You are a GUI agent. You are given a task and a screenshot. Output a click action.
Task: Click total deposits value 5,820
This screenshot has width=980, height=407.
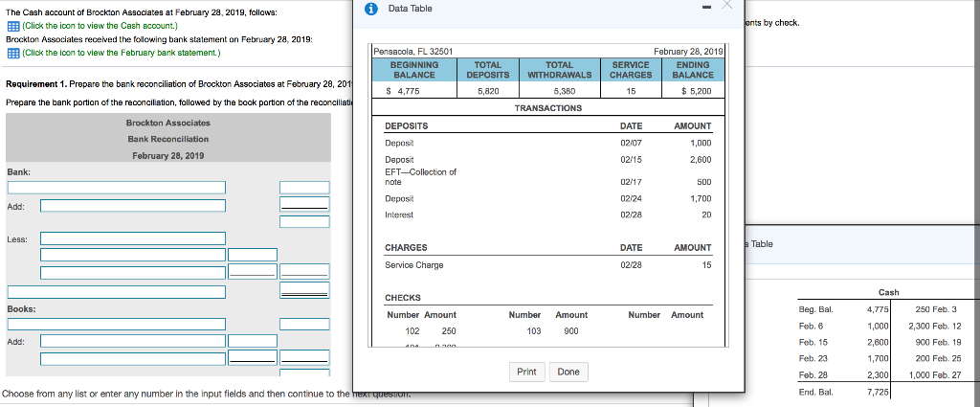point(488,91)
